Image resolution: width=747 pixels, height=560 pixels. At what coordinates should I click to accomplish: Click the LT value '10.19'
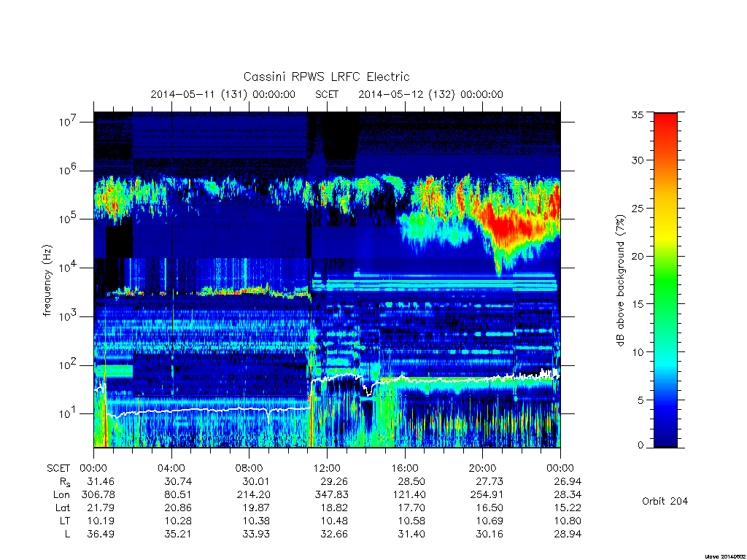point(101,521)
